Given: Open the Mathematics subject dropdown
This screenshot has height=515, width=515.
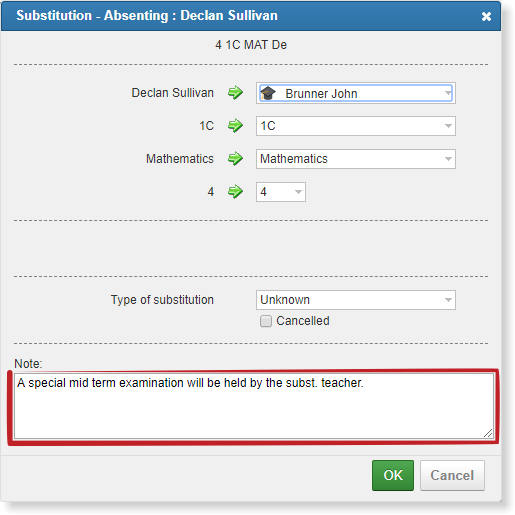Looking at the screenshot, I should (356, 159).
